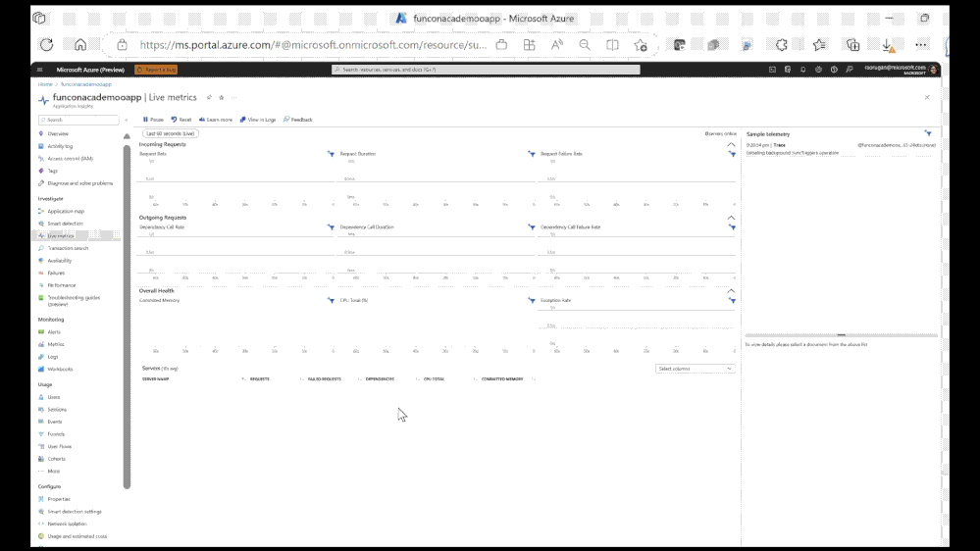Open Tags in the sidebar
Viewport: 980px width, 551px height.
point(53,171)
